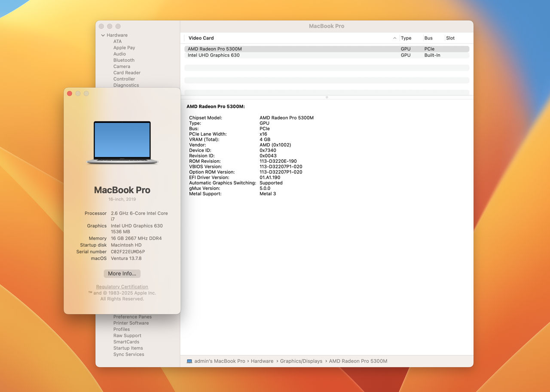The height and width of the screenshot is (392, 550).
Task: Click the sort arrow in Video Card header
Action: click(394, 38)
